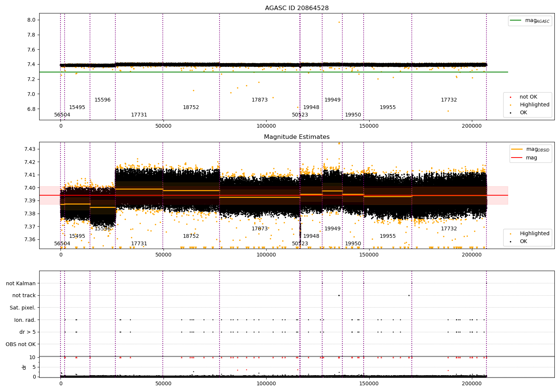Click obsid label 19955 in top plot
Image resolution: width=560 pixels, height=392 pixels.
388,108
